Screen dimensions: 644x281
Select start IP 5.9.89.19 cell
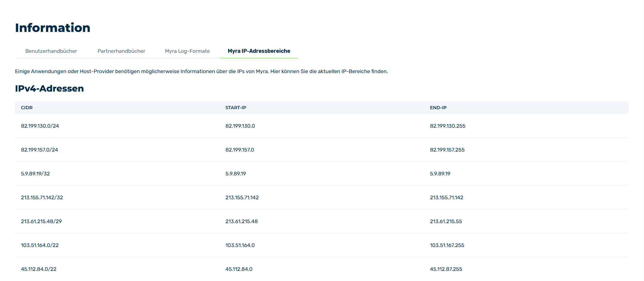coord(236,174)
